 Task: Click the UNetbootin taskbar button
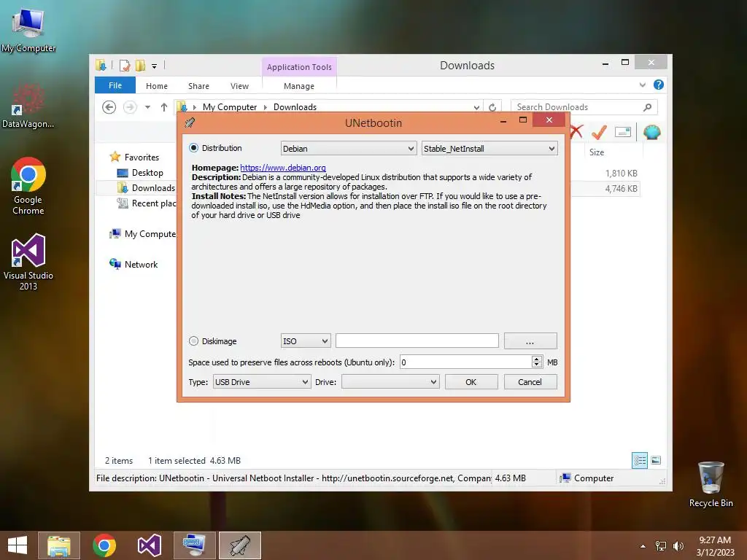tap(240, 545)
